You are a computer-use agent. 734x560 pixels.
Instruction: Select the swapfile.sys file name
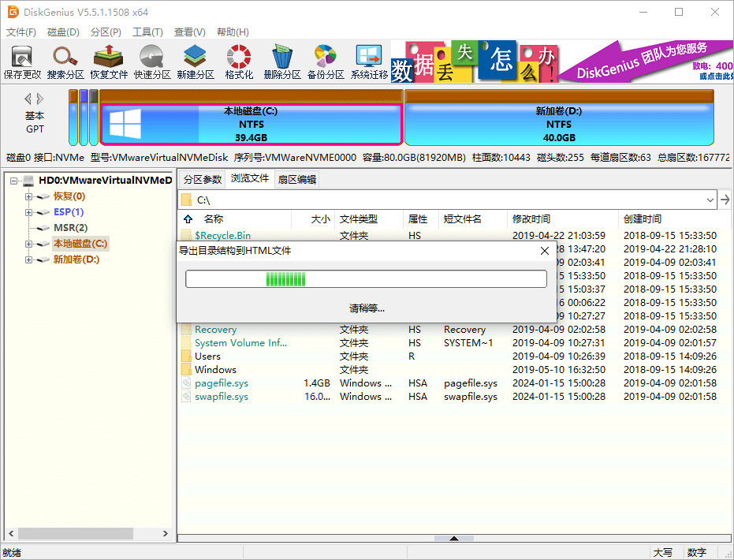point(222,397)
